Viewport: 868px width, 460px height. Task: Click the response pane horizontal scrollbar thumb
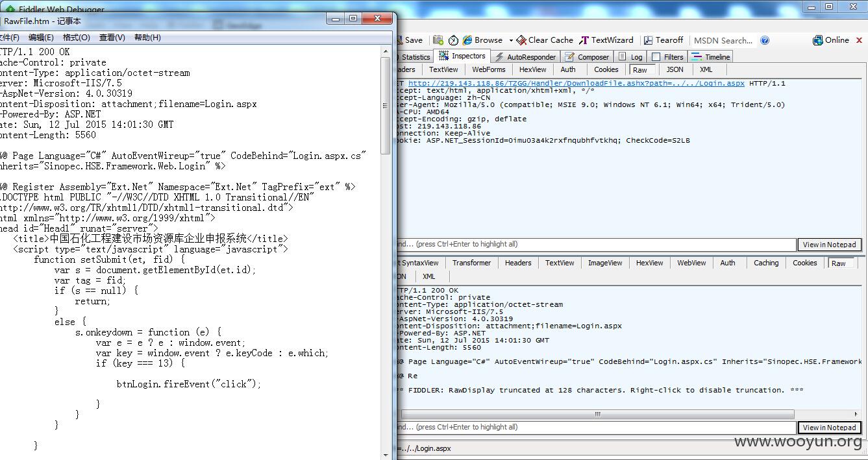597,414
